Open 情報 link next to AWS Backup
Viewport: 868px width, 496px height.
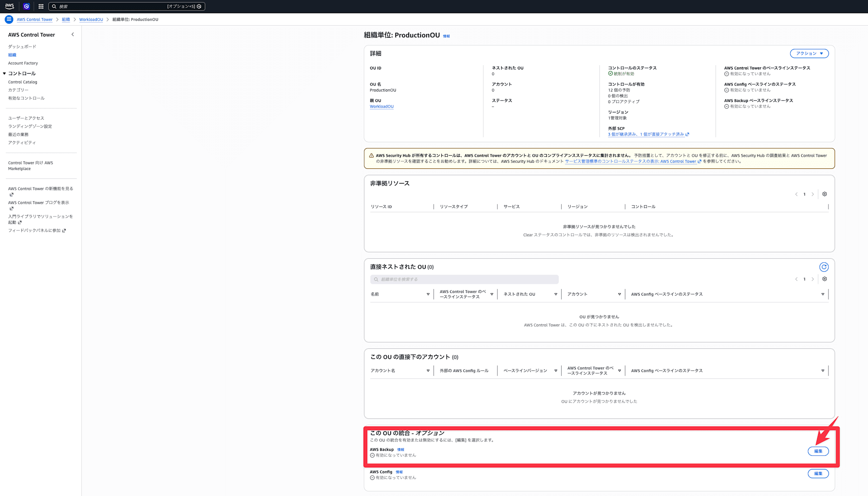coord(401,450)
